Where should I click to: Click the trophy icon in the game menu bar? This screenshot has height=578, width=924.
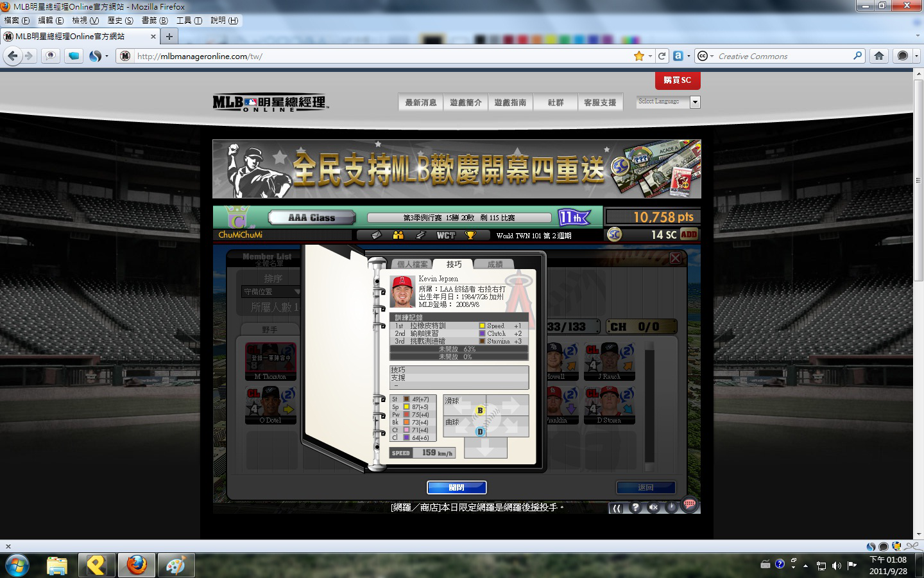pyautogui.click(x=470, y=235)
